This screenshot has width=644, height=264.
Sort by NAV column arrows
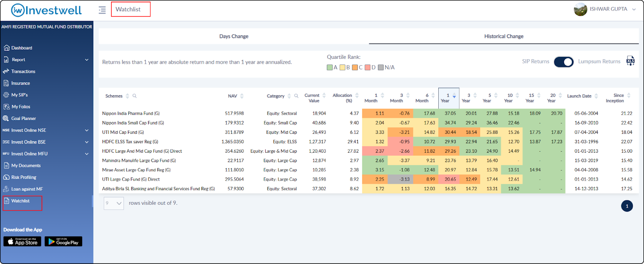click(242, 96)
